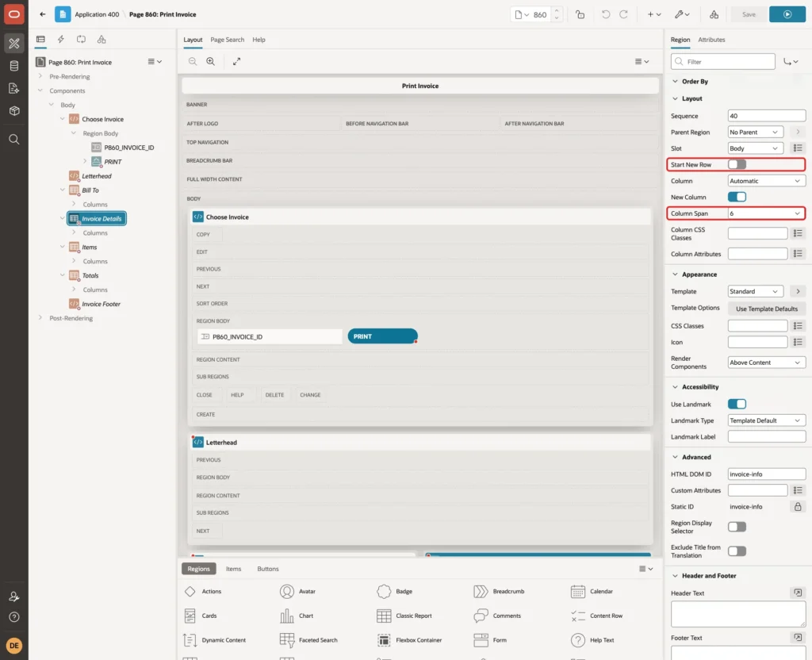Viewport: 812px width, 660px height.
Task: Toggle Region Display Selector switch
Action: (737, 527)
